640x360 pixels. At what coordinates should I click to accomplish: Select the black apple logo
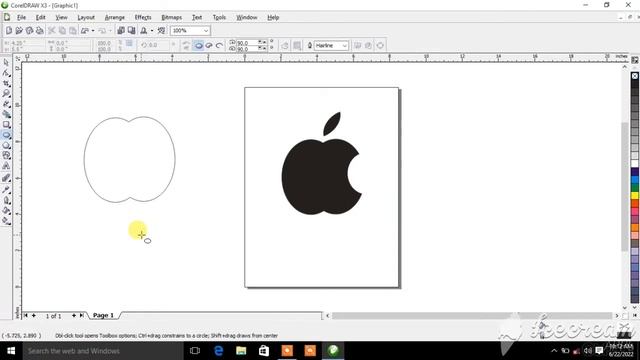(322, 163)
